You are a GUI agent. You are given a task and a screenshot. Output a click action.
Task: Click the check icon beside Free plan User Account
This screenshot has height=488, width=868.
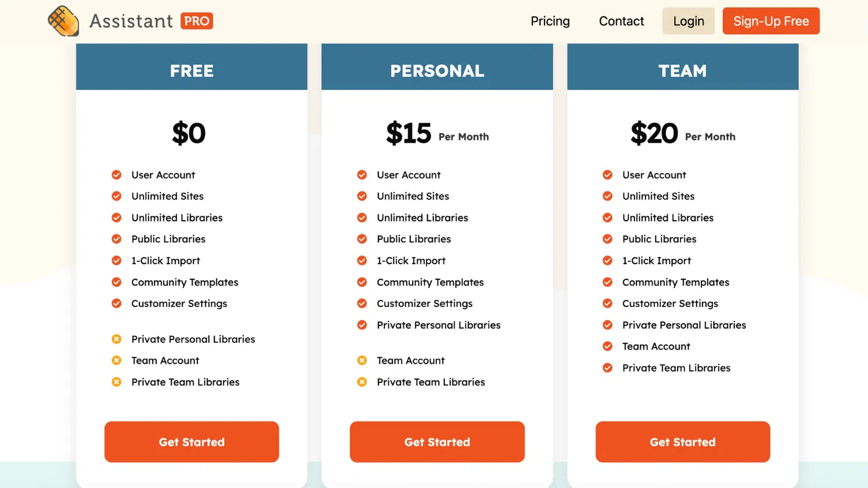[x=116, y=175]
